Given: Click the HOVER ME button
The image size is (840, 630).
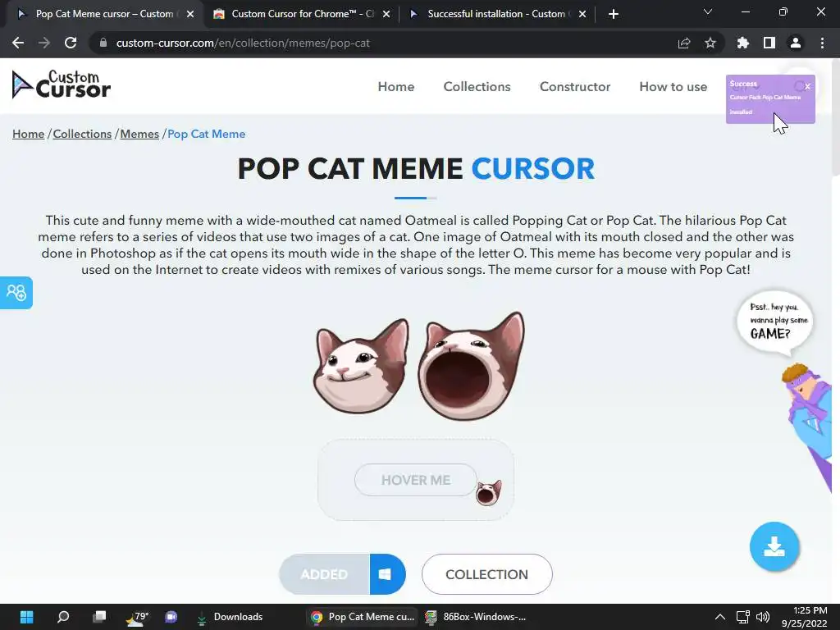Looking at the screenshot, I should pyautogui.click(x=416, y=480).
